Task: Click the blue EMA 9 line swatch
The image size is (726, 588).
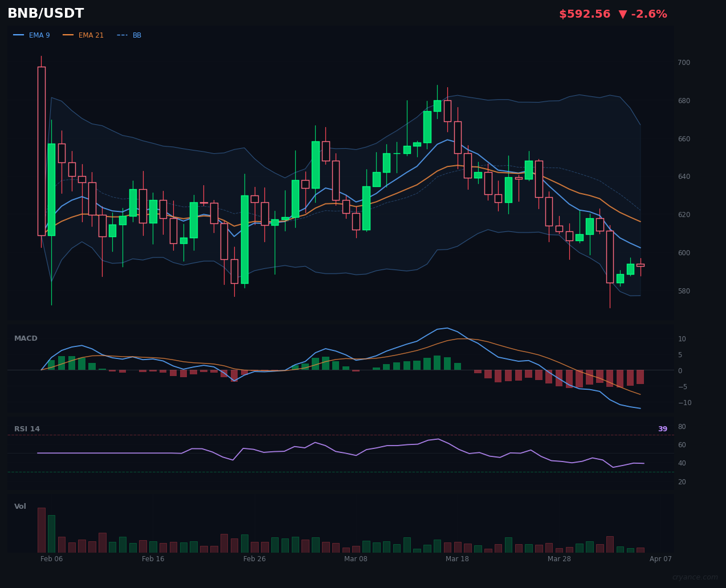Action: 19,35
